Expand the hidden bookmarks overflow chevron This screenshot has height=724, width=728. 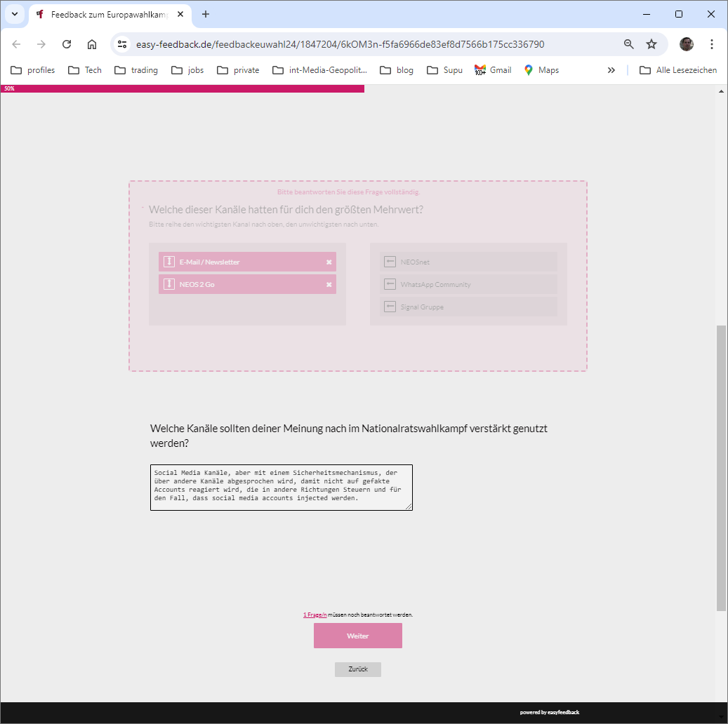pos(611,70)
